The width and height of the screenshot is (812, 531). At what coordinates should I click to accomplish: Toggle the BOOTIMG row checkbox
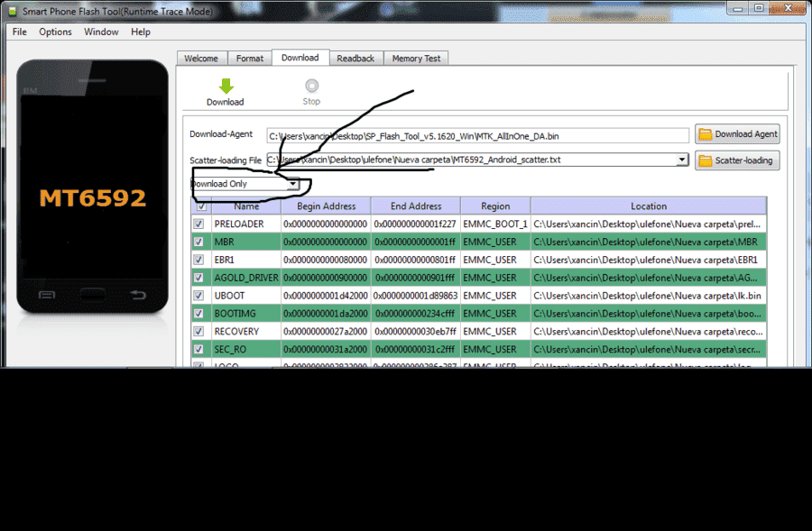point(198,314)
